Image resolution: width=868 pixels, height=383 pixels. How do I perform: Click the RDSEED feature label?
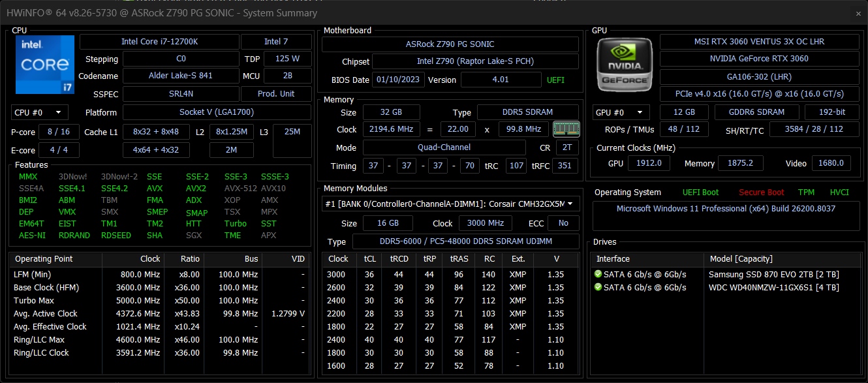pyautogui.click(x=116, y=236)
